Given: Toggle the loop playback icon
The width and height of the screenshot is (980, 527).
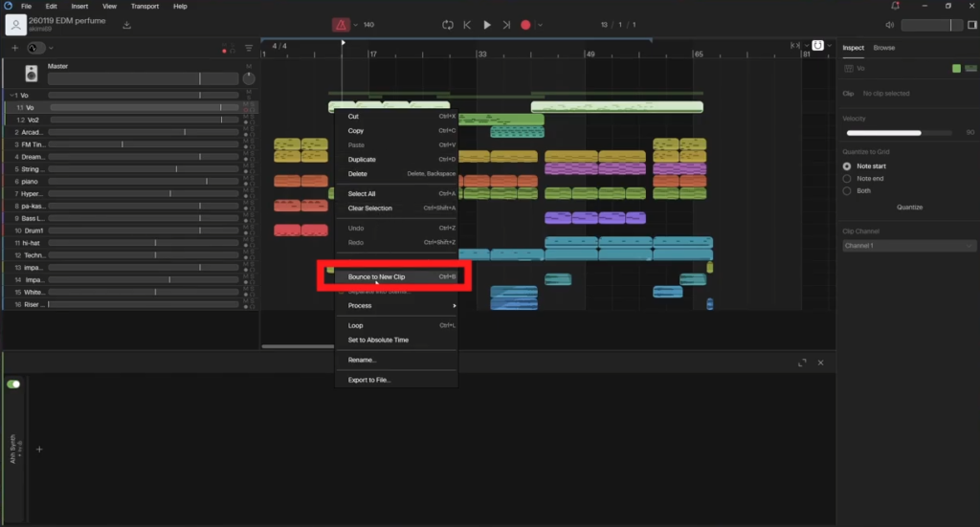Looking at the screenshot, I should [448, 25].
